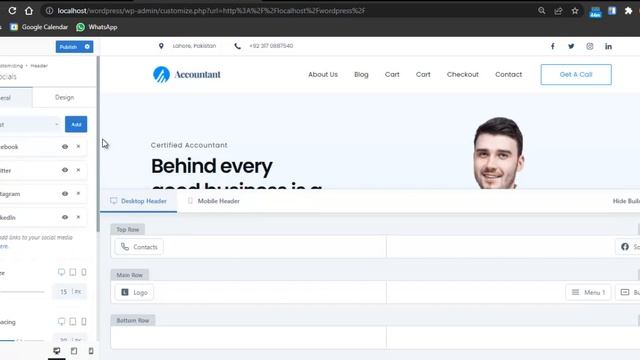Switch preview to desktop in footer bar
640x360 pixels.
pyautogui.click(x=57, y=351)
